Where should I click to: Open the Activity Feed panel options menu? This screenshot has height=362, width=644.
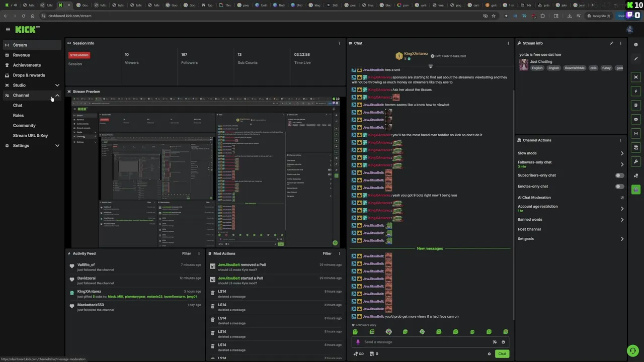(199, 253)
